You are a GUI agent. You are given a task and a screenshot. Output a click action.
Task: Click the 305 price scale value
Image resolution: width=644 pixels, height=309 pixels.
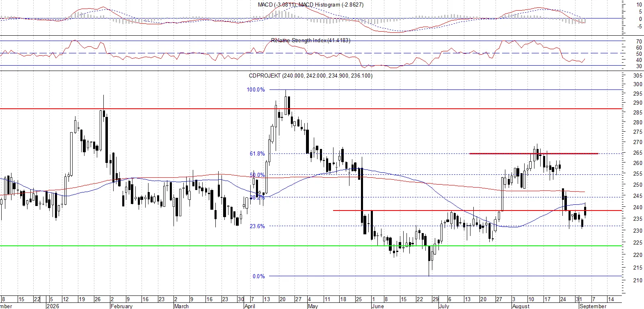pos(638,76)
